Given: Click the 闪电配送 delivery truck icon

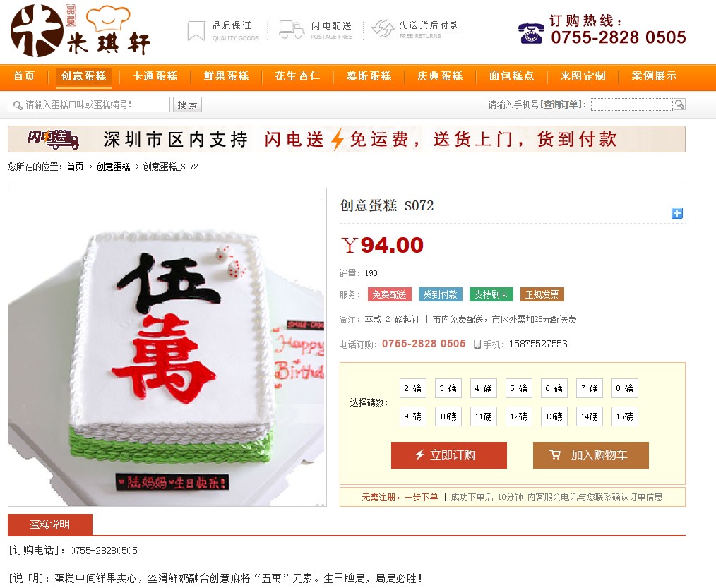Looking at the screenshot, I should click(x=292, y=30).
